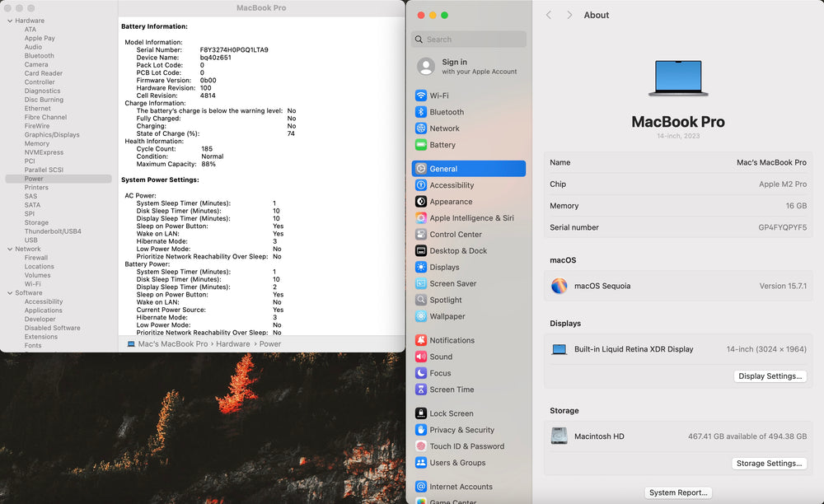The width and height of the screenshot is (824, 504).
Task: Open the Accessibility item in settings sidebar
Action: pyautogui.click(x=452, y=185)
